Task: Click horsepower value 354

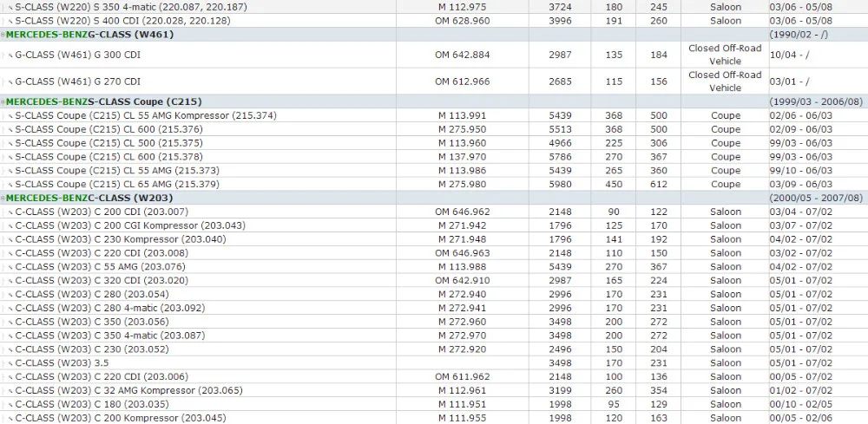Action: 659,390
